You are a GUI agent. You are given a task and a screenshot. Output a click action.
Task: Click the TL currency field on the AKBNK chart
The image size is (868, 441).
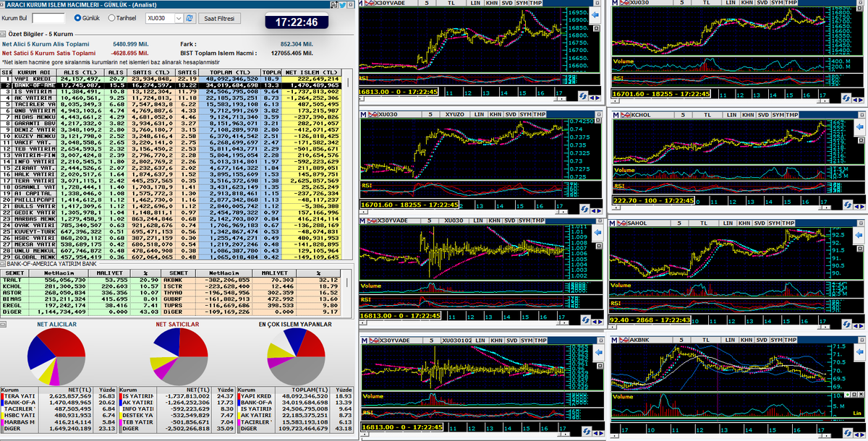pos(706,340)
